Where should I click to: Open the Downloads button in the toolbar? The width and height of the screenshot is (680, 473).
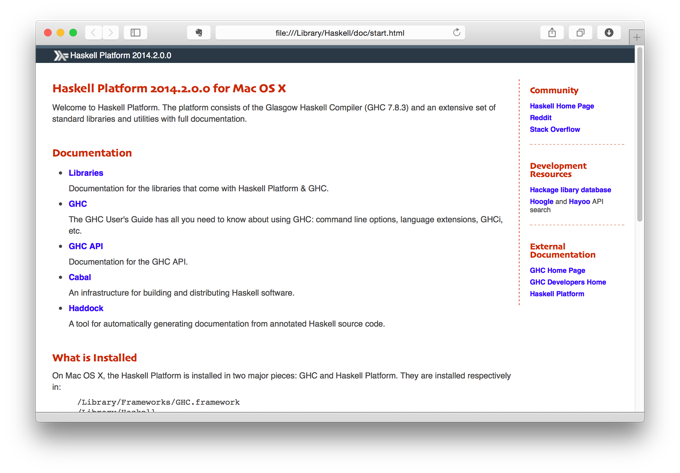pos(609,33)
